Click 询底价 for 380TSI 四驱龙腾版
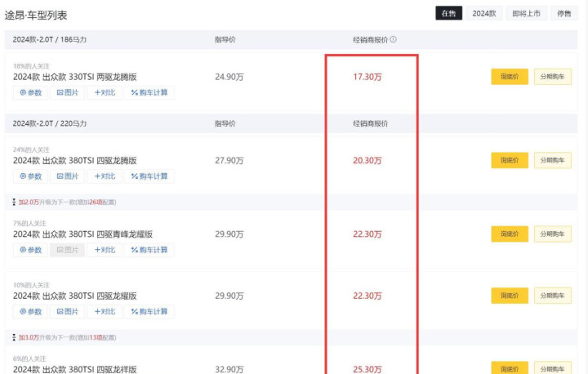This screenshot has height=374, width=588. [510, 160]
